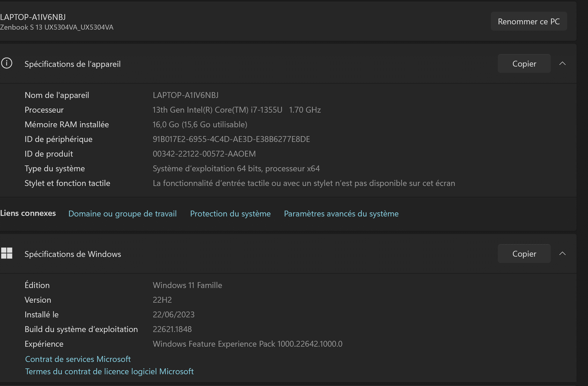
Task: Select the Spécifications de l'appareil header title
Action: point(72,64)
